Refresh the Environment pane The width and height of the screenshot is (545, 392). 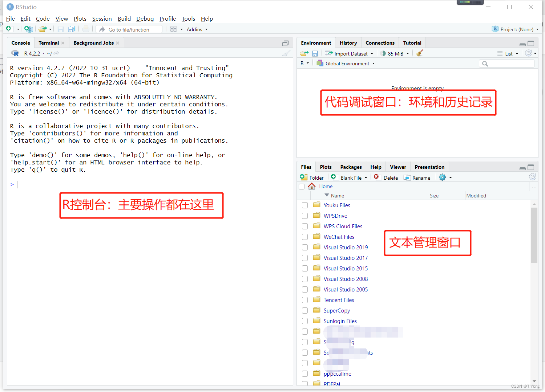[x=529, y=53]
